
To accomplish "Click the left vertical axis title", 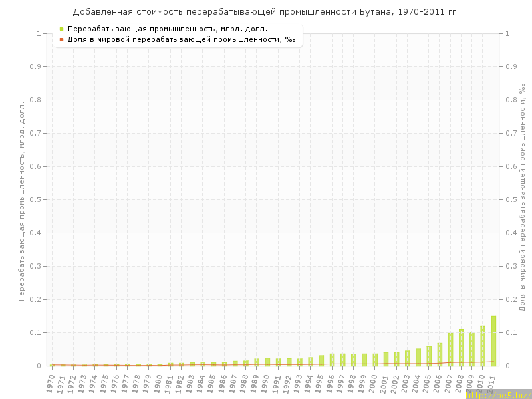I will (x=21, y=199).
